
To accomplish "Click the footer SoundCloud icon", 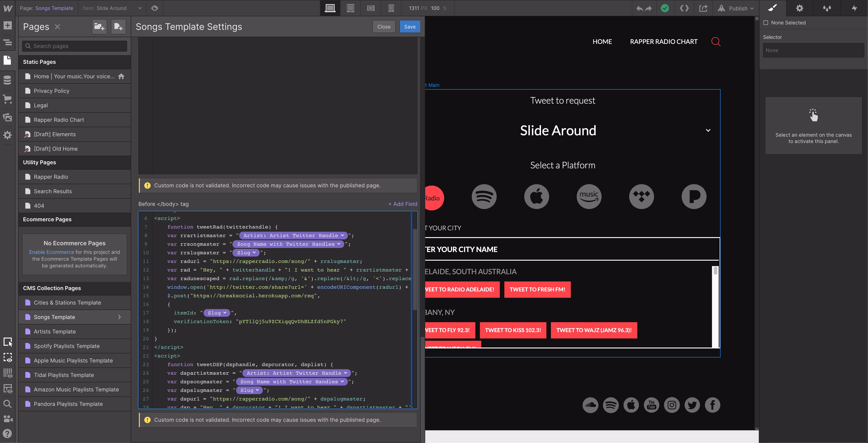I will point(590,405).
